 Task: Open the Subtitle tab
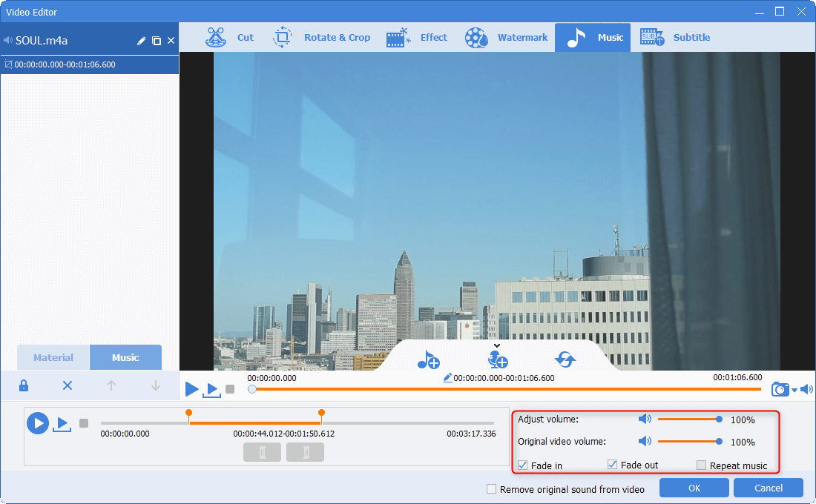coord(675,38)
